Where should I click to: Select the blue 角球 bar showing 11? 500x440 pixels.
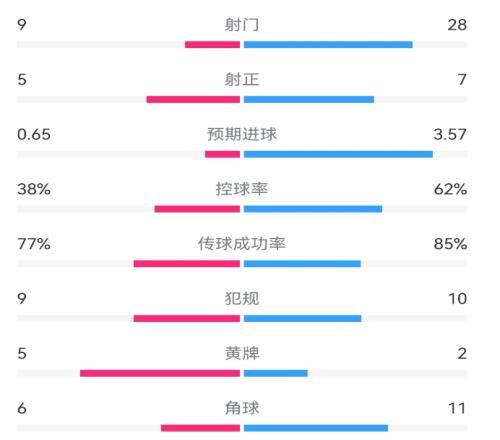point(316,428)
